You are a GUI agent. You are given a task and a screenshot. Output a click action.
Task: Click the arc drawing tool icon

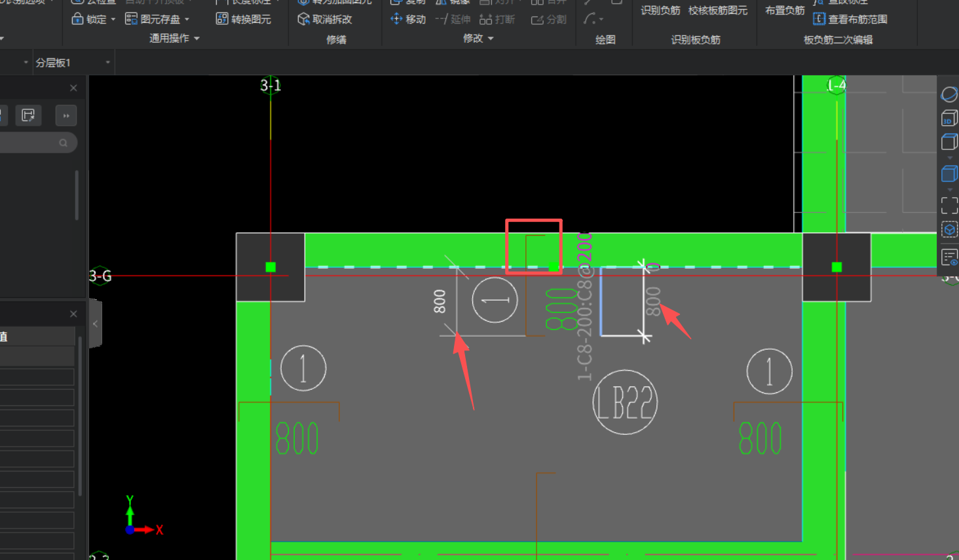pyautogui.click(x=590, y=19)
